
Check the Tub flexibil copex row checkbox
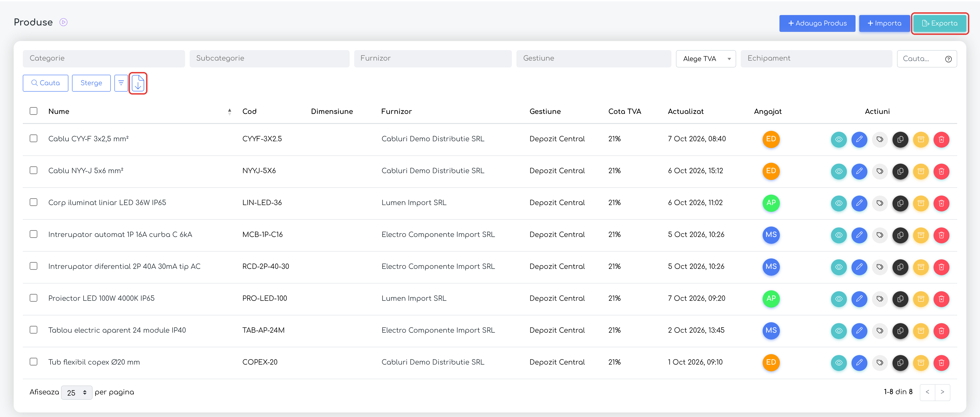tap(34, 362)
